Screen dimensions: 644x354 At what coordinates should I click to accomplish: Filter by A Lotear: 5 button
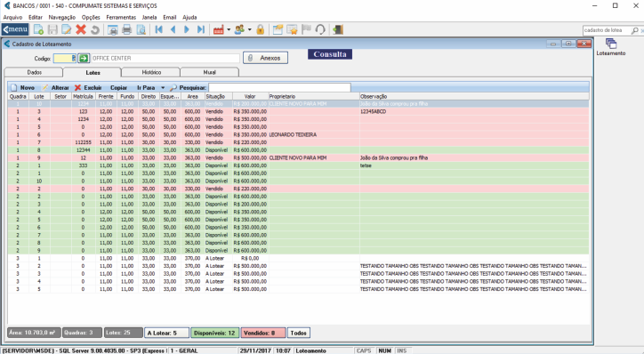click(166, 333)
